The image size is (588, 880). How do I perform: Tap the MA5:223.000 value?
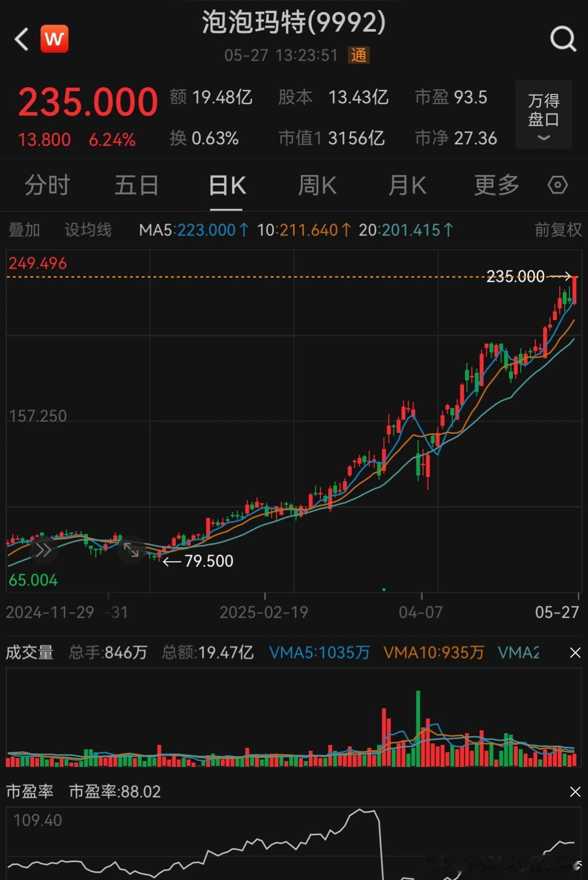coord(194,230)
